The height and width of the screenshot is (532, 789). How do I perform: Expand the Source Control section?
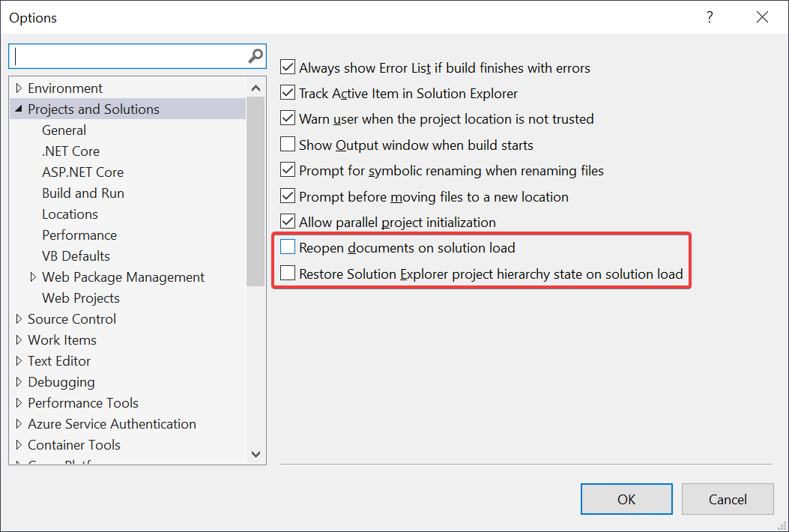(19, 318)
